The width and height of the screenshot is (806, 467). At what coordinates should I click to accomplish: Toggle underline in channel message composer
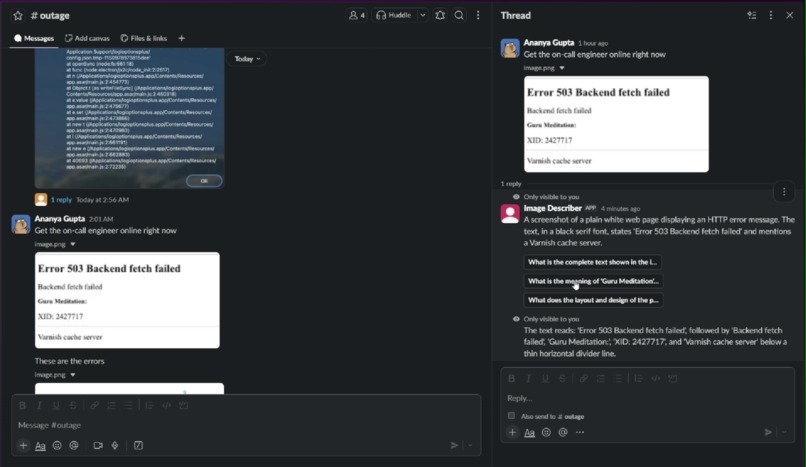56,405
